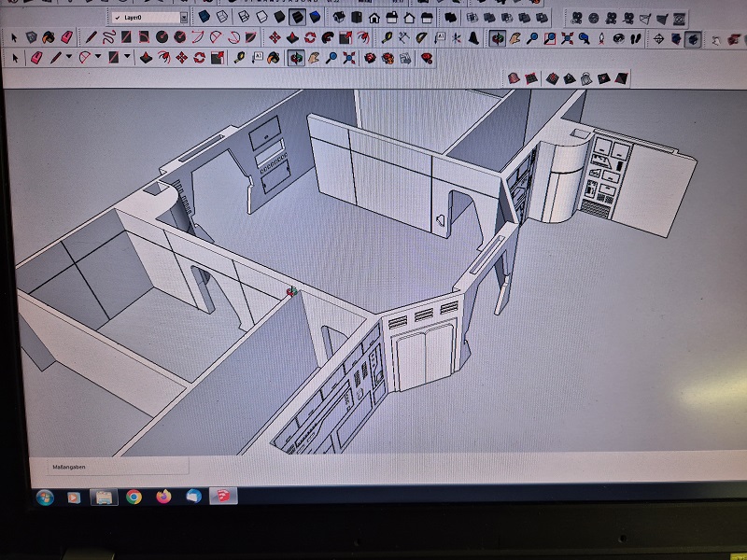Toggle Display Section Cuts
This screenshot has width=747, height=560.
point(693,38)
